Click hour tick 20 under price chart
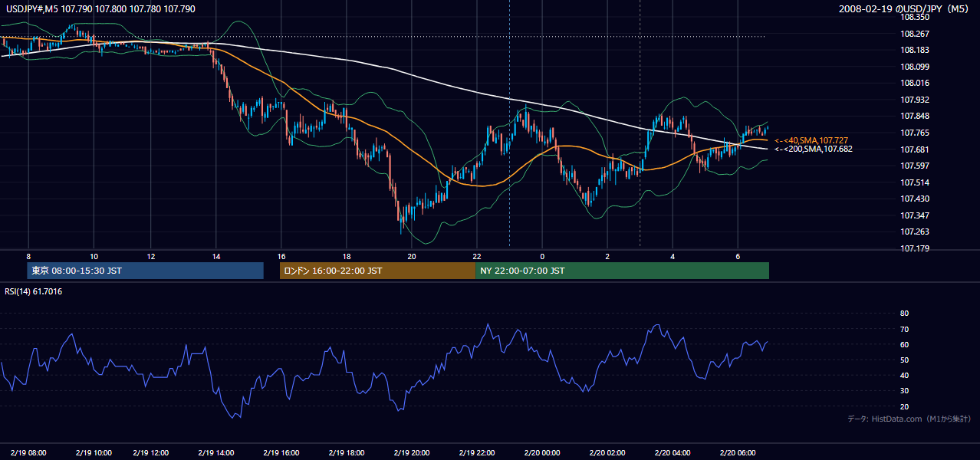 click(412, 256)
